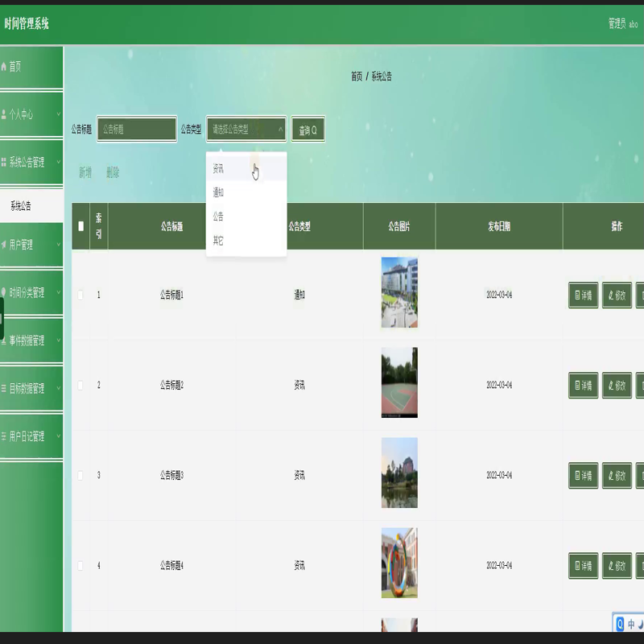The height and width of the screenshot is (644, 644).
Task: Open the lake thumbnail for 公告标题3
Action: tap(399, 473)
